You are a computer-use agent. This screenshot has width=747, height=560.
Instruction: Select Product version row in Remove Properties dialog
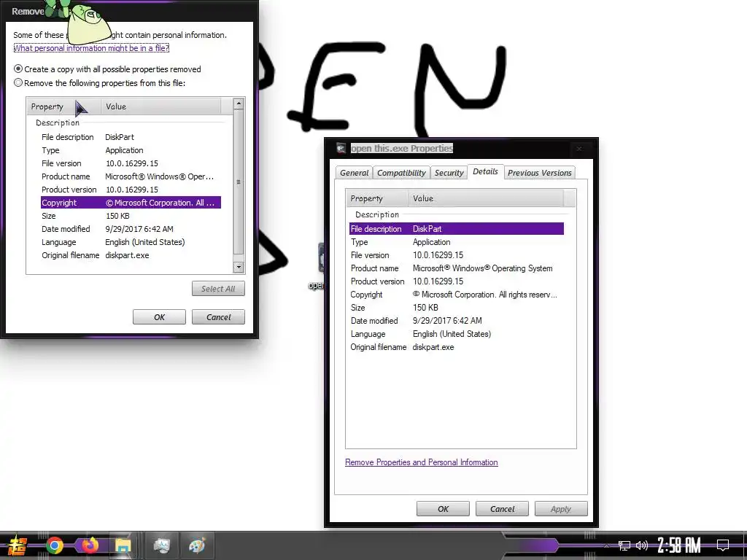131,190
